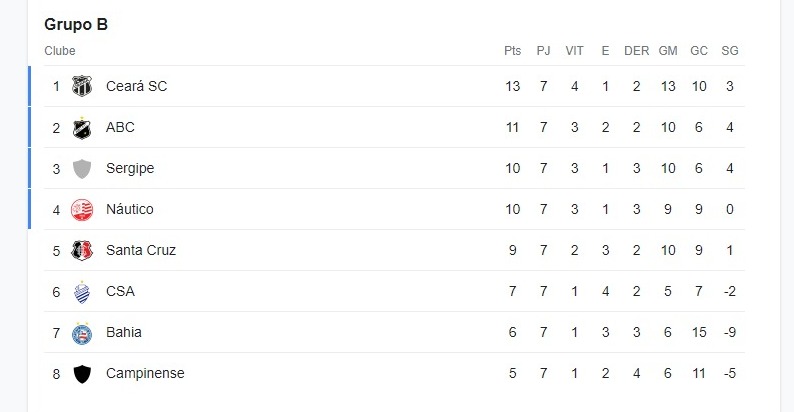Click the Náutico club crest
The width and height of the screenshot is (794, 412).
click(x=82, y=210)
